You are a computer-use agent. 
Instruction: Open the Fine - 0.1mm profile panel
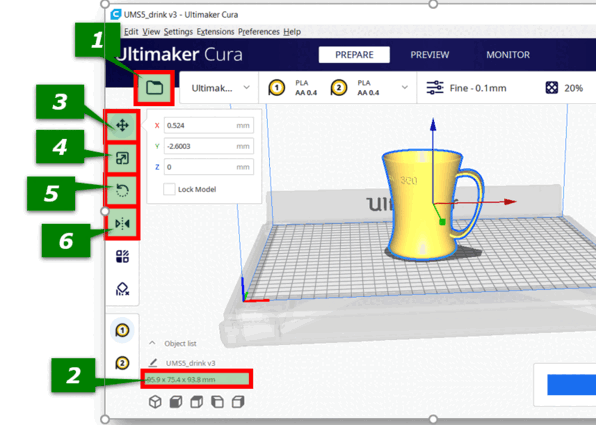tap(478, 88)
